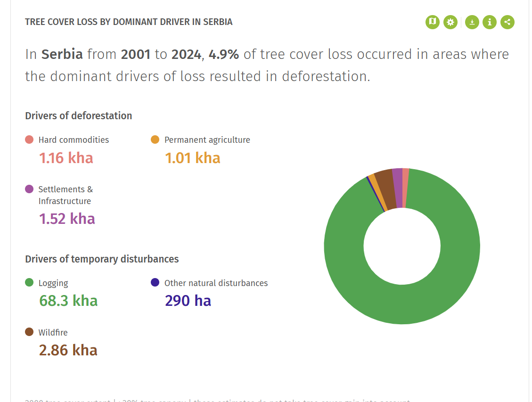532x402 pixels.
Task: Click the share widget icon
Action: [507, 22]
